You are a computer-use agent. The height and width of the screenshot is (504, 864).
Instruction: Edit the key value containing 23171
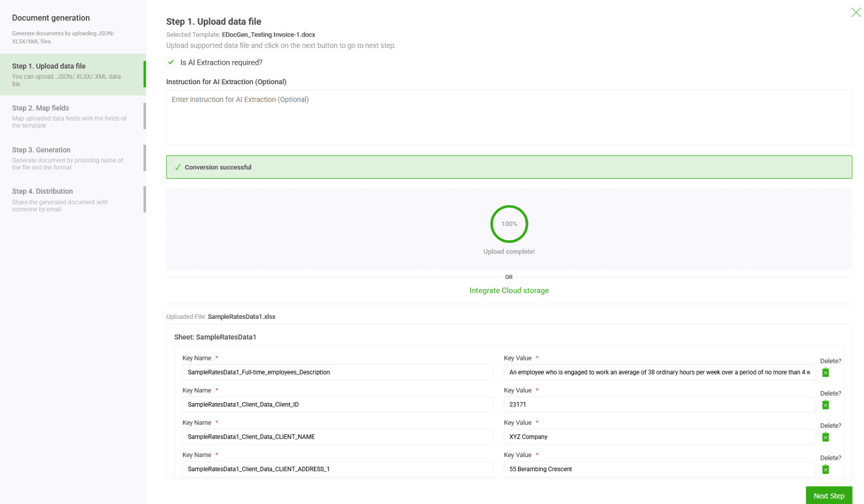pos(659,405)
